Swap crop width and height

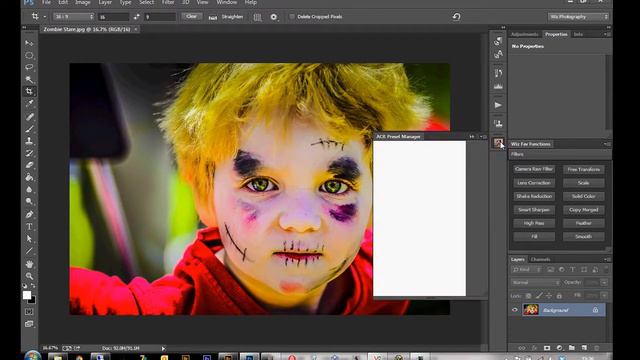tap(136, 17)
